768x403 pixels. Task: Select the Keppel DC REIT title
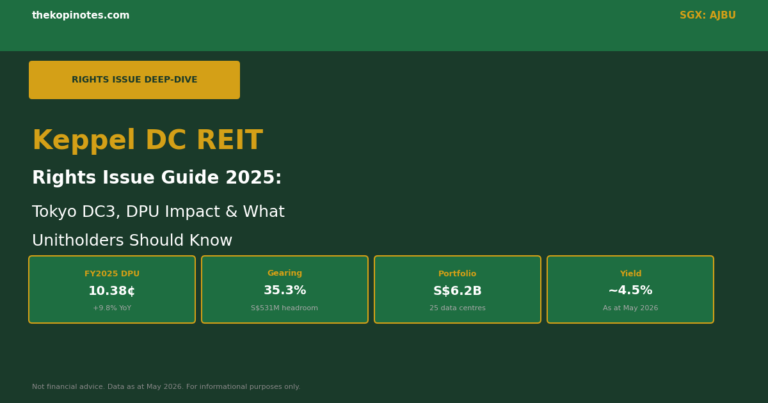tap(147, 140)
